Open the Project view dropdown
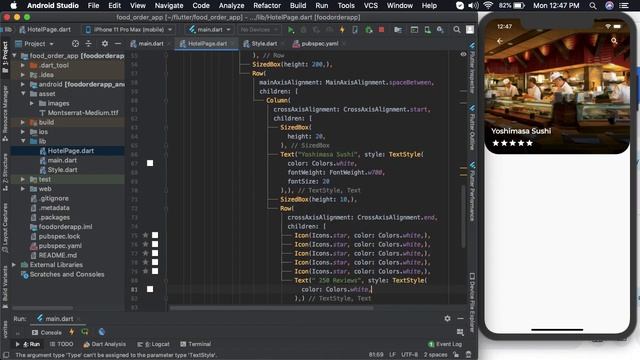640x360 pixels. coord(35,43)
